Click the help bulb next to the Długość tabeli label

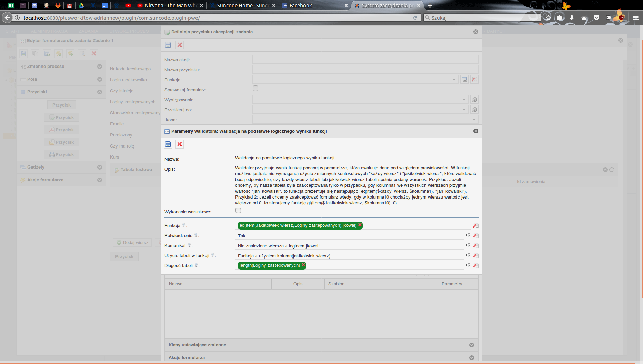[196, 265]
